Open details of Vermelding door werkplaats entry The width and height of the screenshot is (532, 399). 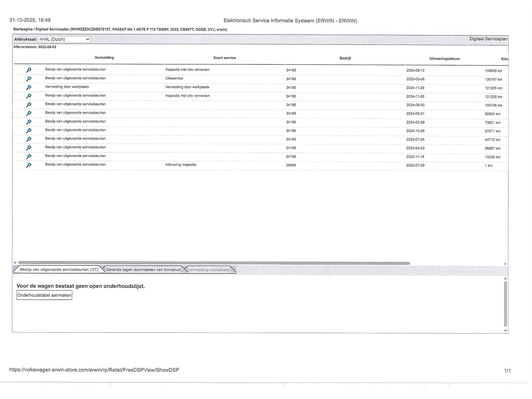29,88
